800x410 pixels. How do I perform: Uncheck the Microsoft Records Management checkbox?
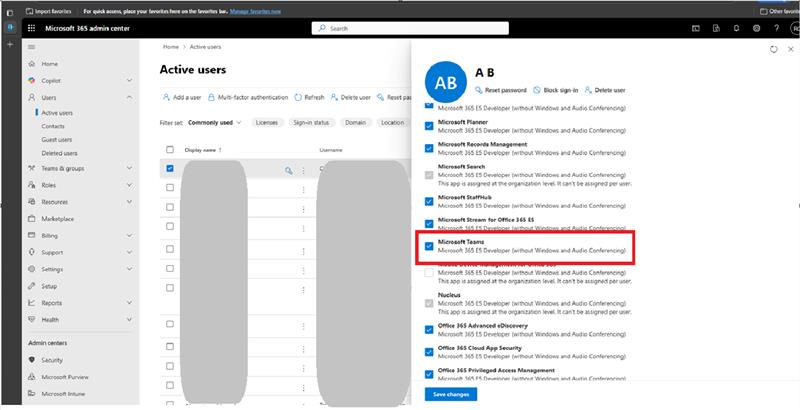point(429,148)
